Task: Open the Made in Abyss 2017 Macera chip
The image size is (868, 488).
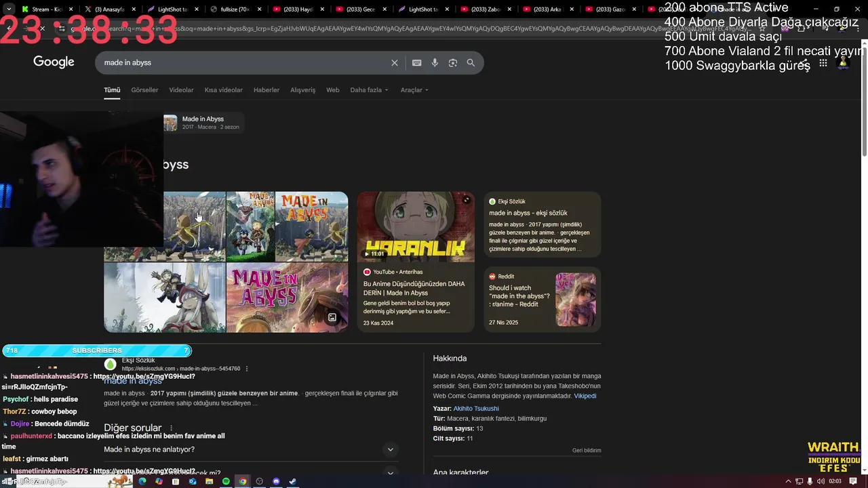Action: point(203,123)
